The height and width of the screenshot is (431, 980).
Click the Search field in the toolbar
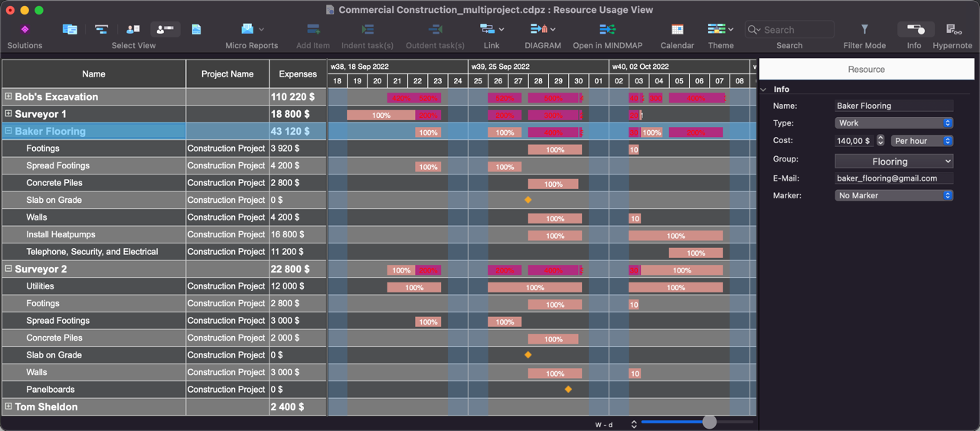click(789, 30)
